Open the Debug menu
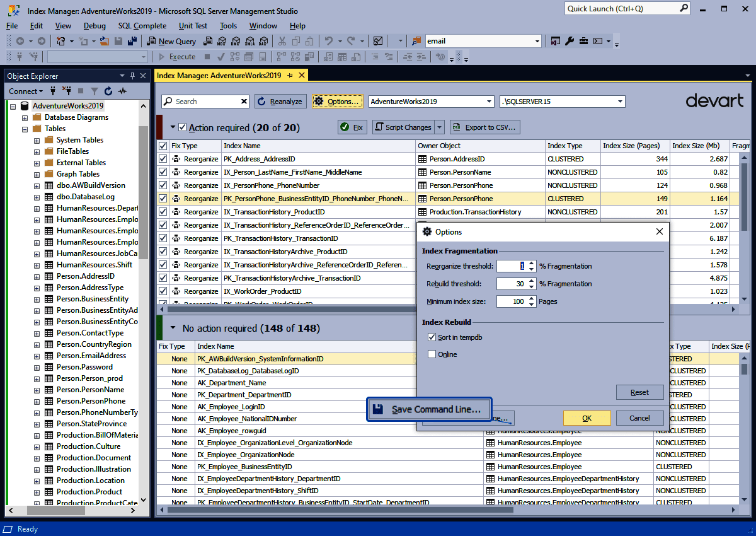756x536 pixels. (x=94, y=26)
